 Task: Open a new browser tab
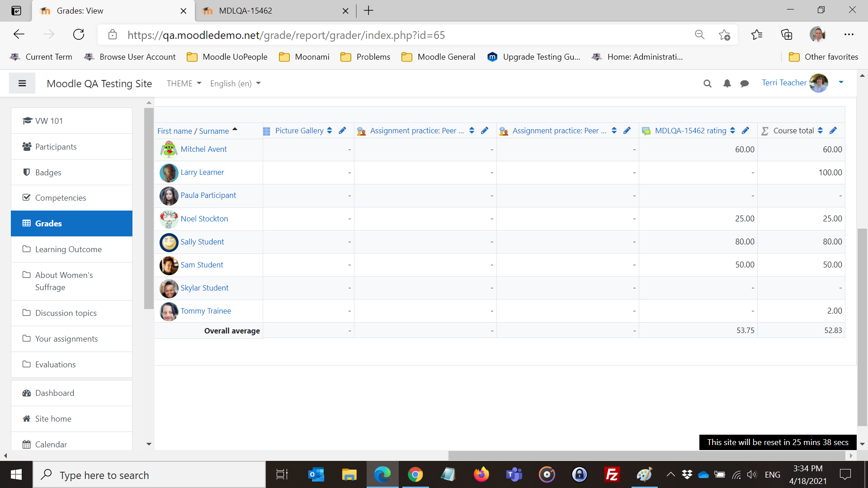point(368,10)
